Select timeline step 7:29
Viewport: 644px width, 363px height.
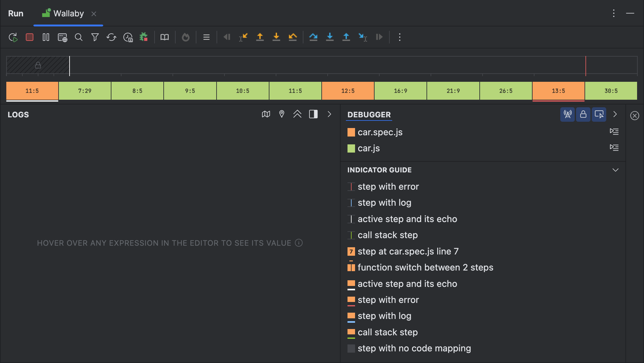pos(85,91)
